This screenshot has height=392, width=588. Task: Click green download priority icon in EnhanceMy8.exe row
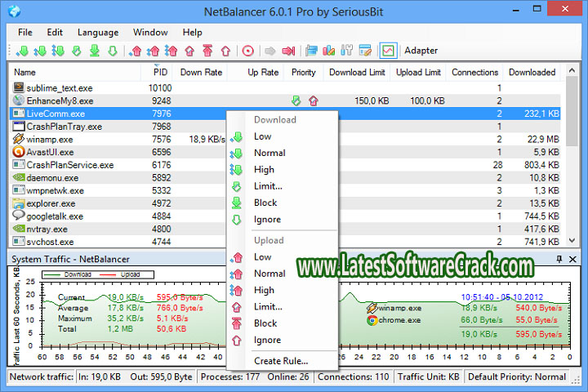296,101
